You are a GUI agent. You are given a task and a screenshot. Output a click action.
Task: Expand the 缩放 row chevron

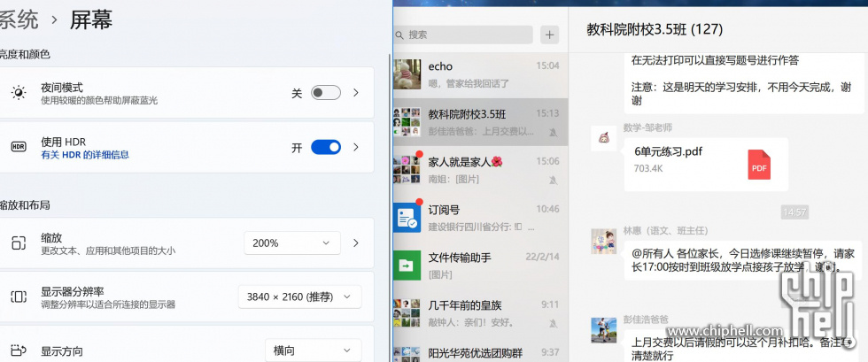coord(356,243)
